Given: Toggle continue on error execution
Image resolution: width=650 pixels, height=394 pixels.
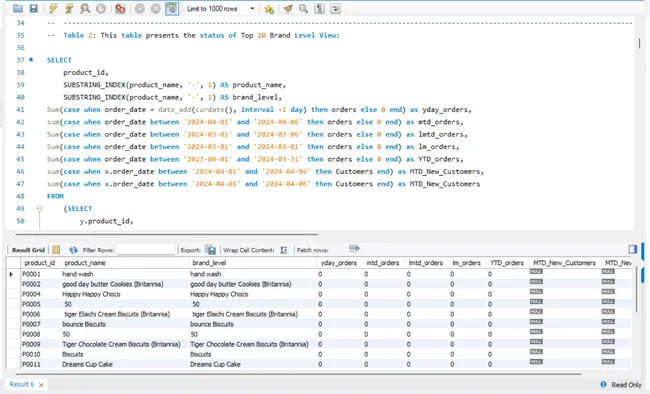Looking at the screenshot, I should [x=120, y=8].
